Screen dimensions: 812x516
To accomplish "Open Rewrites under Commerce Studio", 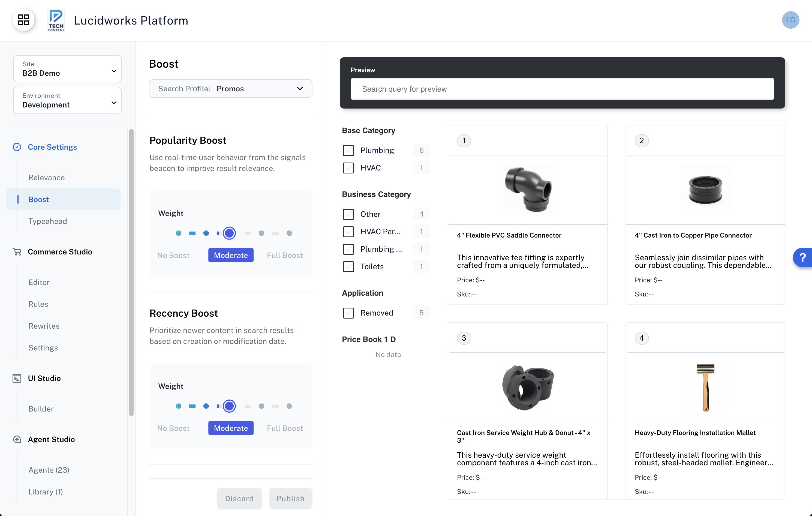I will point(44,326).
